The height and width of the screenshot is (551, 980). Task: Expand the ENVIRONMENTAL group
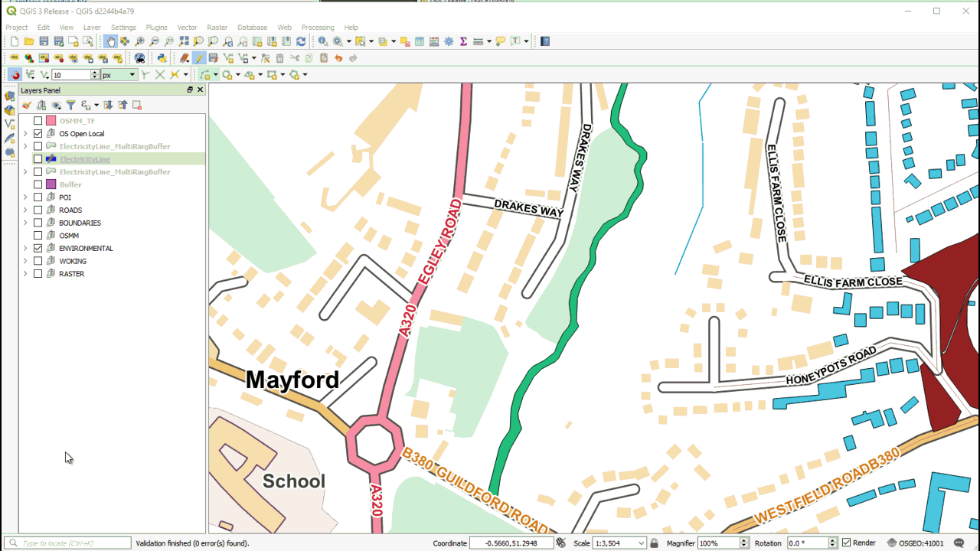(x=25, y=249)
